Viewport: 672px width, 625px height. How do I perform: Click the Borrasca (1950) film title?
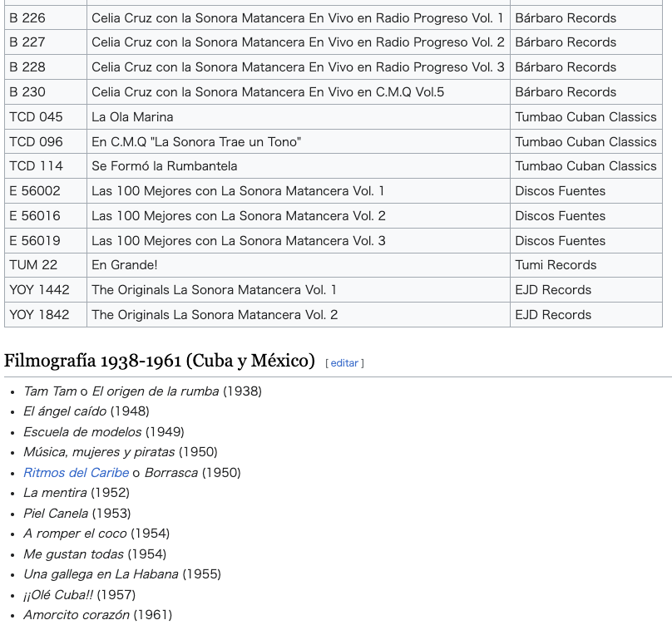(x=171, y=473)
